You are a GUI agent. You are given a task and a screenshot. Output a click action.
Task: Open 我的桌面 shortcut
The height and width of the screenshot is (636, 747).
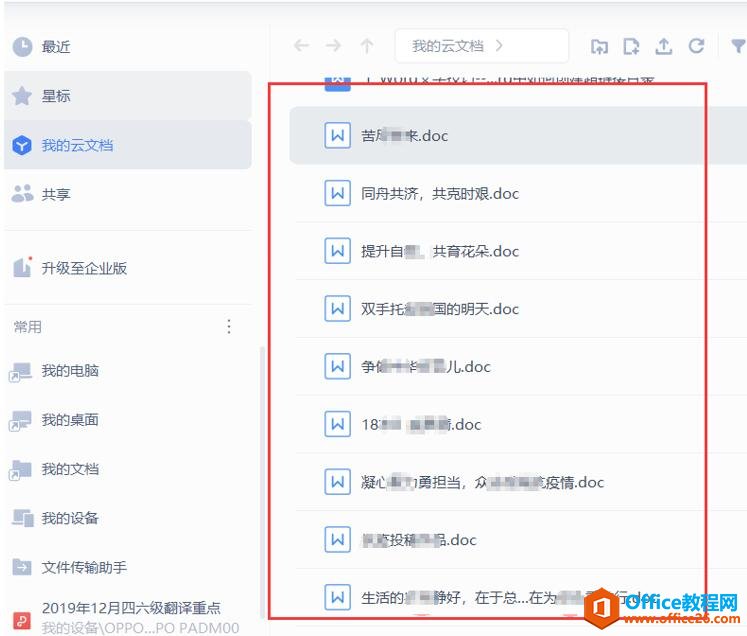point(128,420)
